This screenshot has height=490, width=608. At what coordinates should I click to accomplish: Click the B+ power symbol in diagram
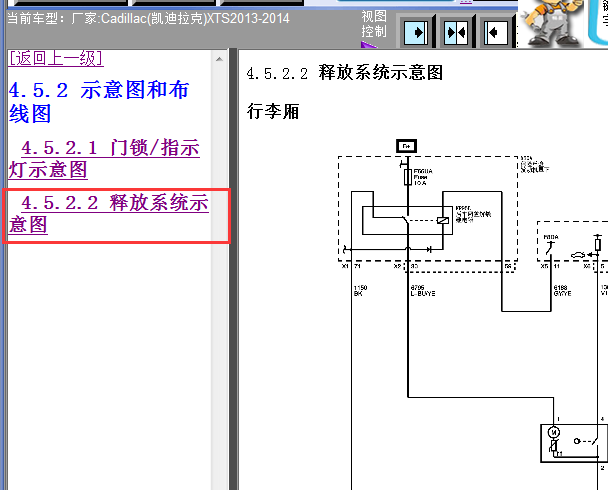(406, 146)
